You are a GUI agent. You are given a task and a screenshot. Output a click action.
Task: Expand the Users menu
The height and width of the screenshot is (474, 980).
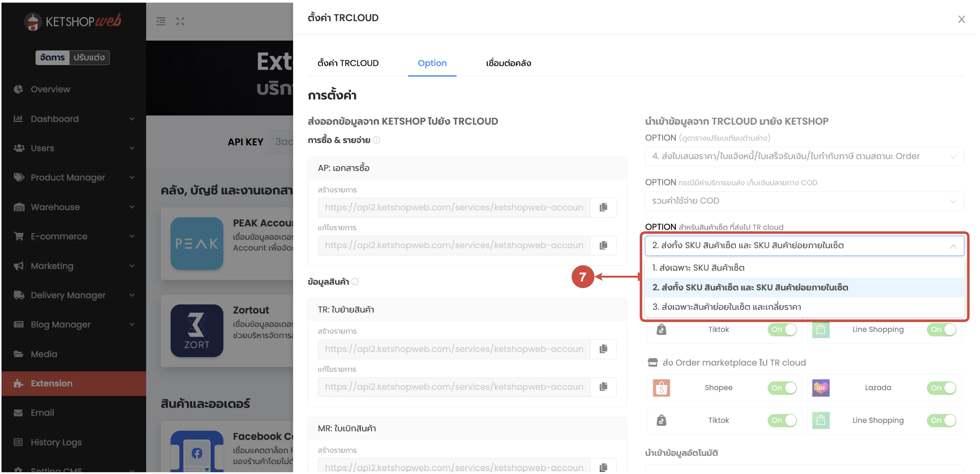pos(73,148)
